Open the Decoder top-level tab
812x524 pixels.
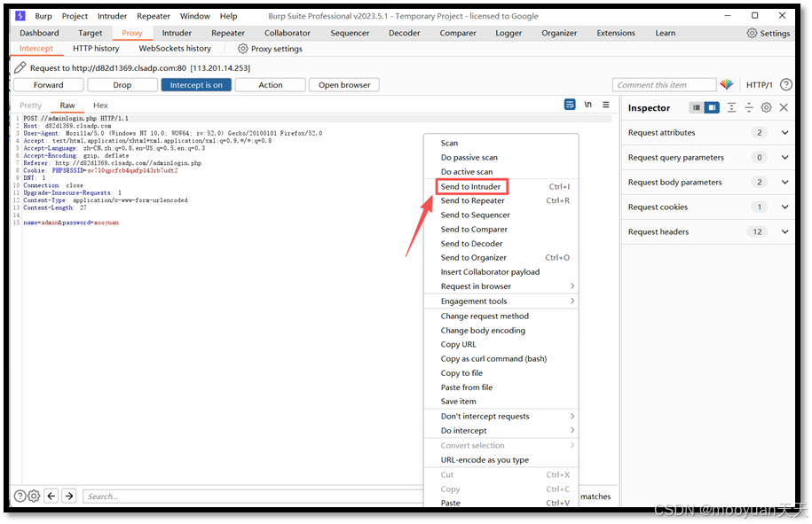[x=405, y=33]
